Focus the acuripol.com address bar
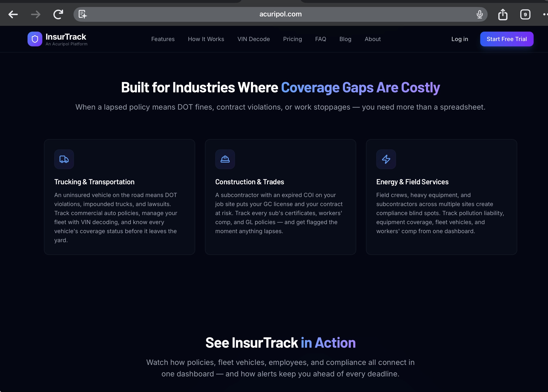 coord(280,14)
